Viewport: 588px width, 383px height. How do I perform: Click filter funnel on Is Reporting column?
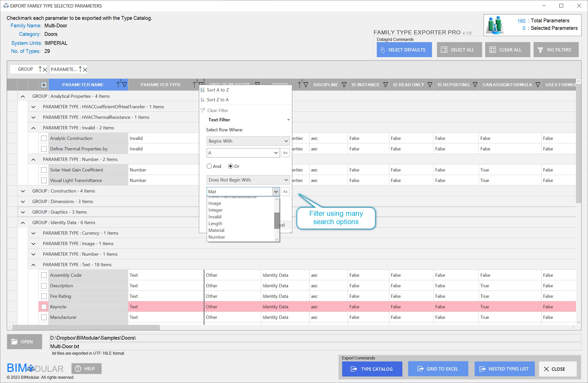pos(475,85)
